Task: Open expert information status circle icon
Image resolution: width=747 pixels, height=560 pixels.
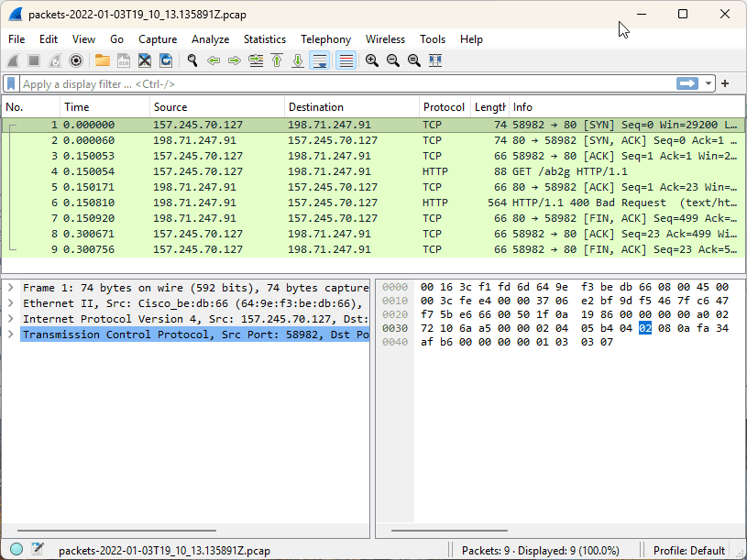Action: coord(16,549)
